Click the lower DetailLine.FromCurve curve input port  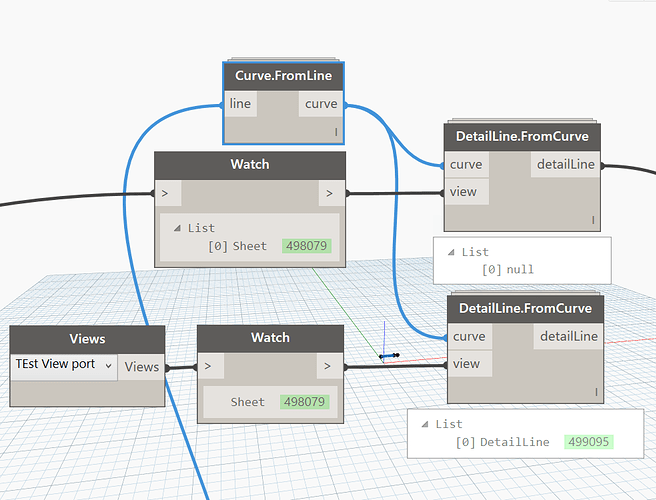(x=469, y=337)
